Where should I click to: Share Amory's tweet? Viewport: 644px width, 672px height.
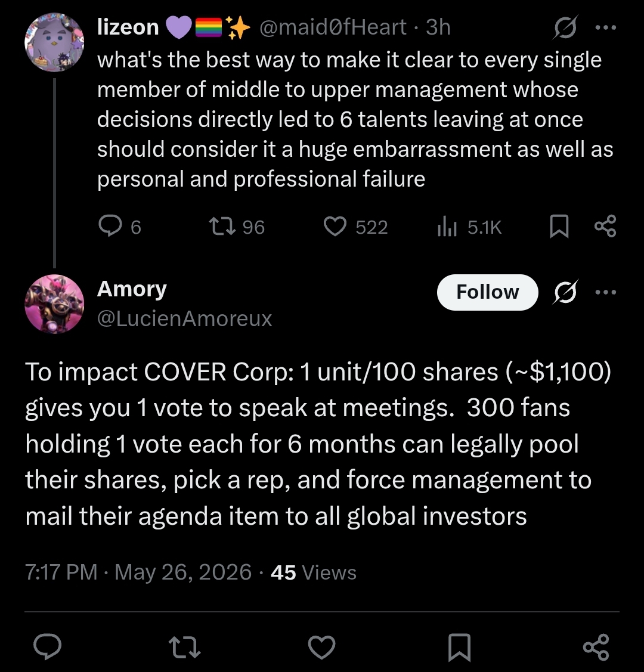pyautogui.click(x=596, y=647)
